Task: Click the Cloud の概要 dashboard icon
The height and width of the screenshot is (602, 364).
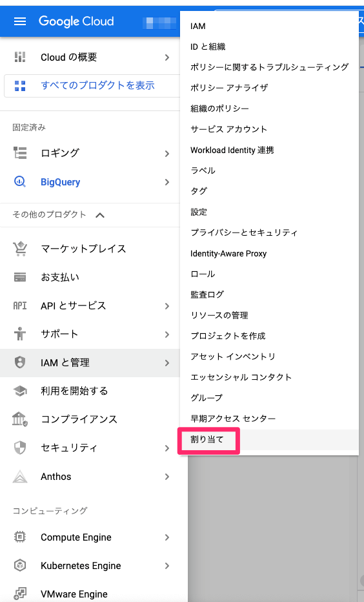Action: (20, 57)
